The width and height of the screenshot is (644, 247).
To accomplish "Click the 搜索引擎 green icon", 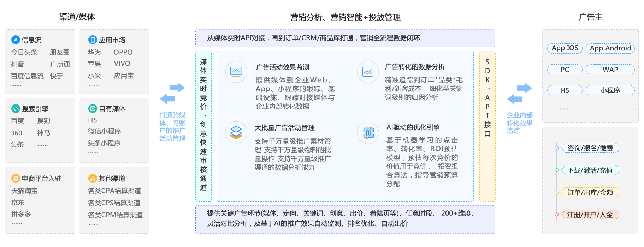I will [16, 108].
